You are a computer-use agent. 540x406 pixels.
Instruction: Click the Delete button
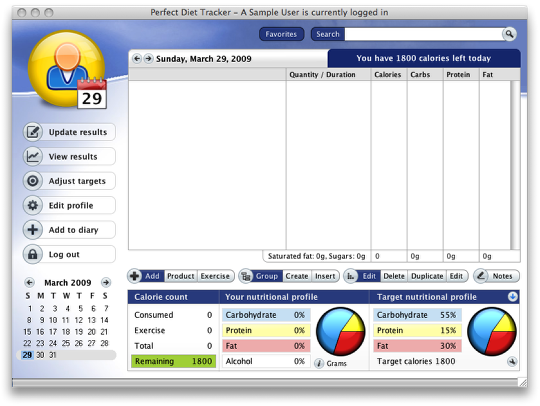click(394, 276)
